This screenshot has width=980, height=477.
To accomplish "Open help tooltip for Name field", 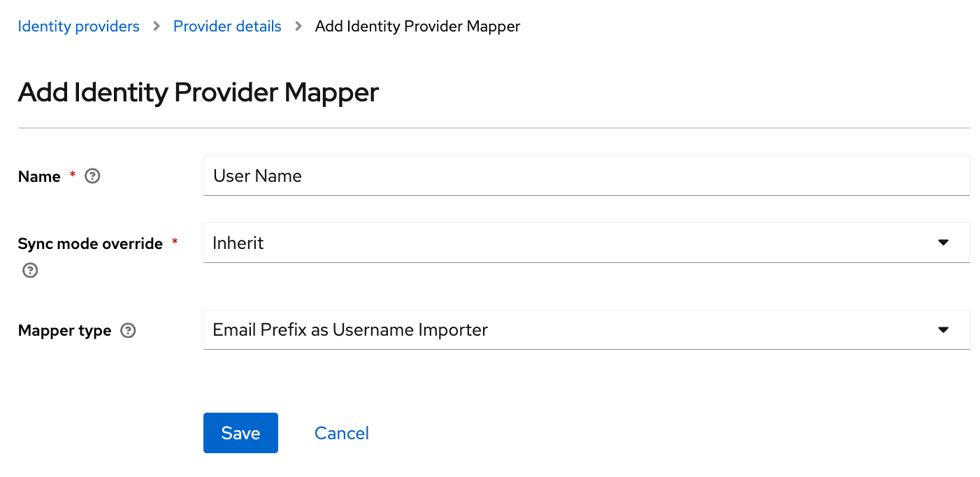I will pyautogui.click(x=92, y=176).
